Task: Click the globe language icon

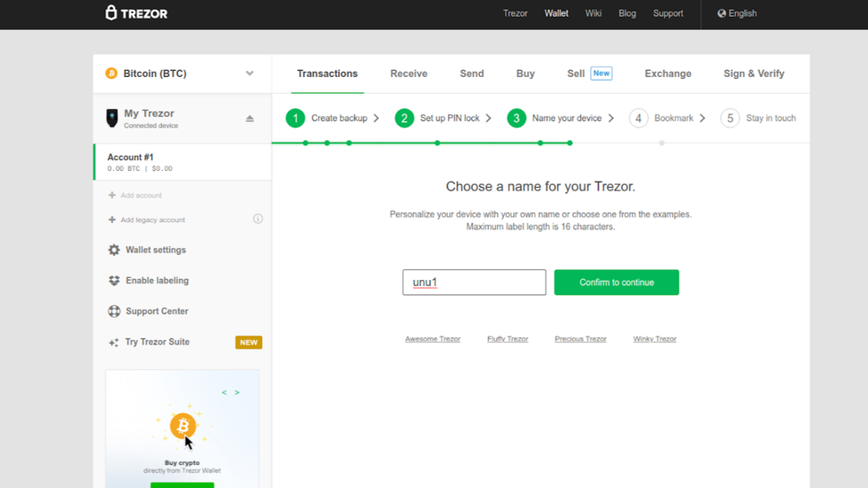Action: [722, 13]
